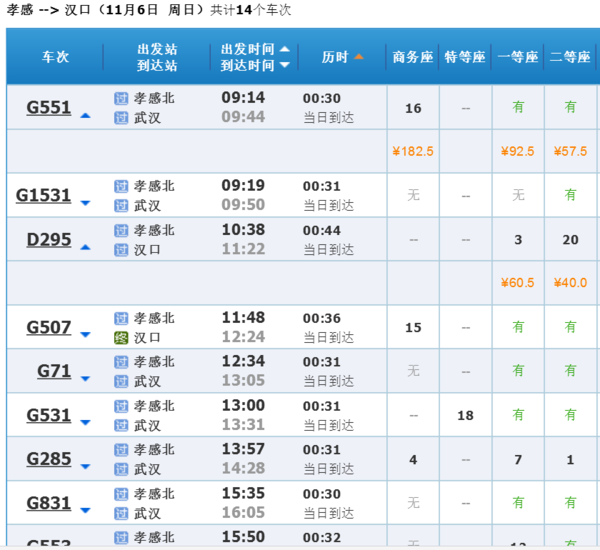The image size is (600, 550).
Task: Open train G285 details link
Action: [49, 459]
